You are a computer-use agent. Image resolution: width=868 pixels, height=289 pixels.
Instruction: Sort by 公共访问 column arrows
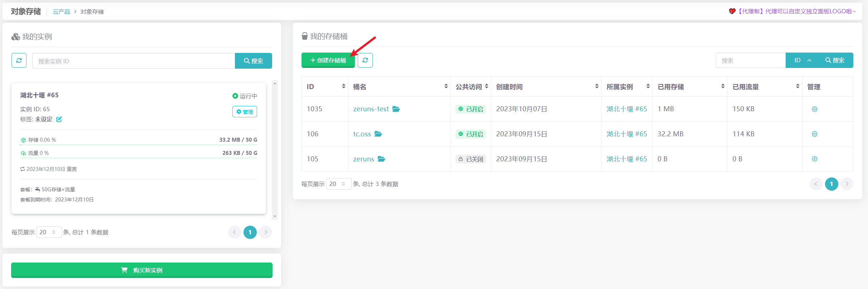click(487, 86)
